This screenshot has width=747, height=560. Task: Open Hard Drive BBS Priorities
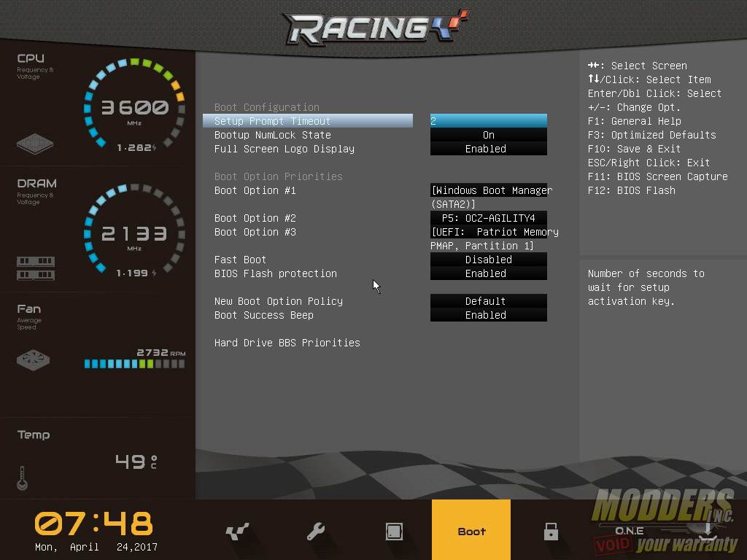pos(287,343)
